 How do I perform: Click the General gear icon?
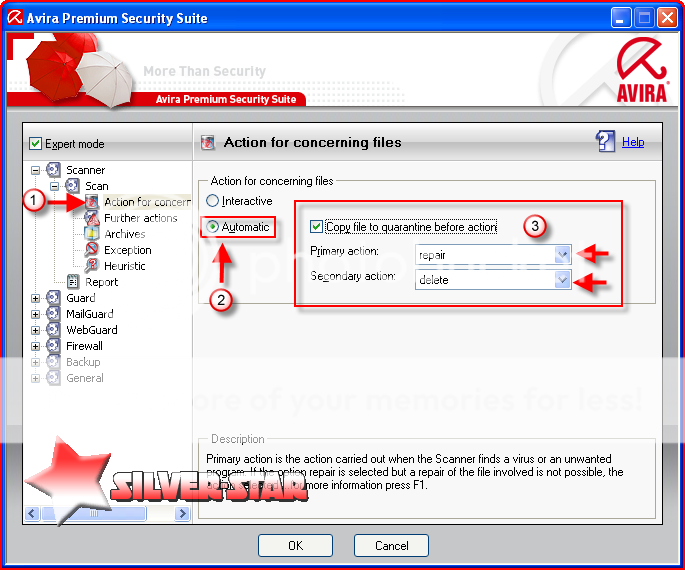(53, 378)
